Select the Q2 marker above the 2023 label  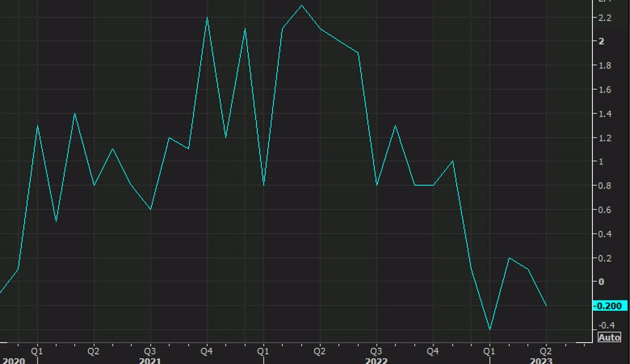546,350
